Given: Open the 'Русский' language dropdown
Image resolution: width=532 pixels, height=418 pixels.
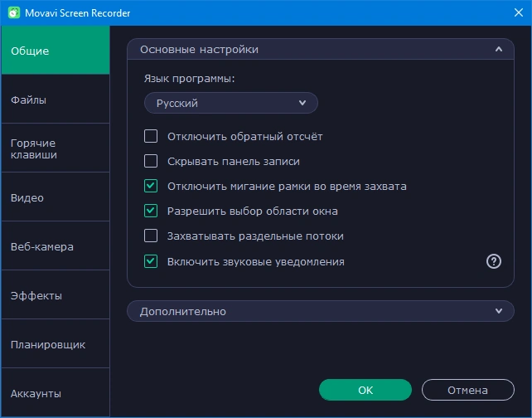Looking at the screenshot, I should pos(231,103).
